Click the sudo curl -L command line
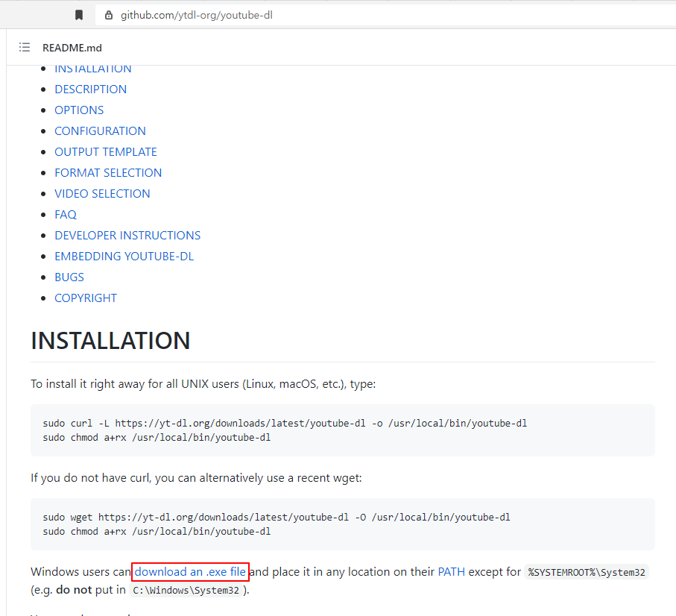This screenshot has height=616, width=676. tap(285, 423)
